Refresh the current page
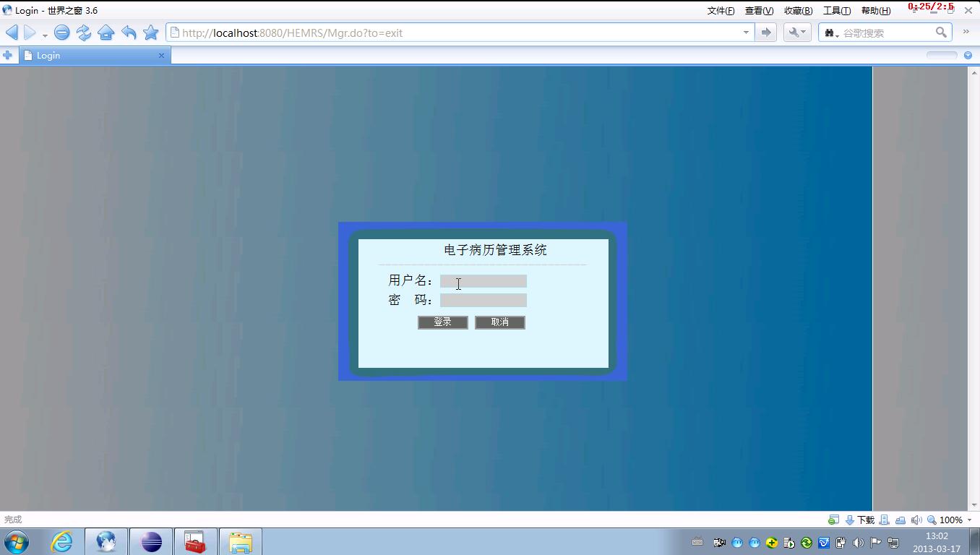Viewport: 980px width, 555px height. 84,33
